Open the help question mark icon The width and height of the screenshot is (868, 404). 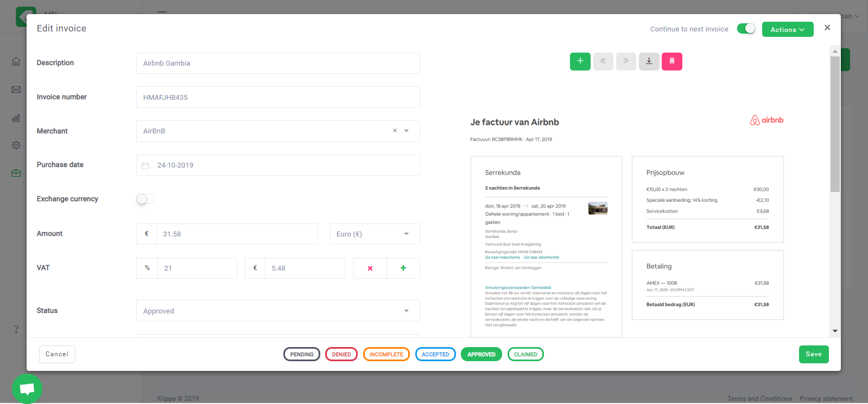pos(16,329)
